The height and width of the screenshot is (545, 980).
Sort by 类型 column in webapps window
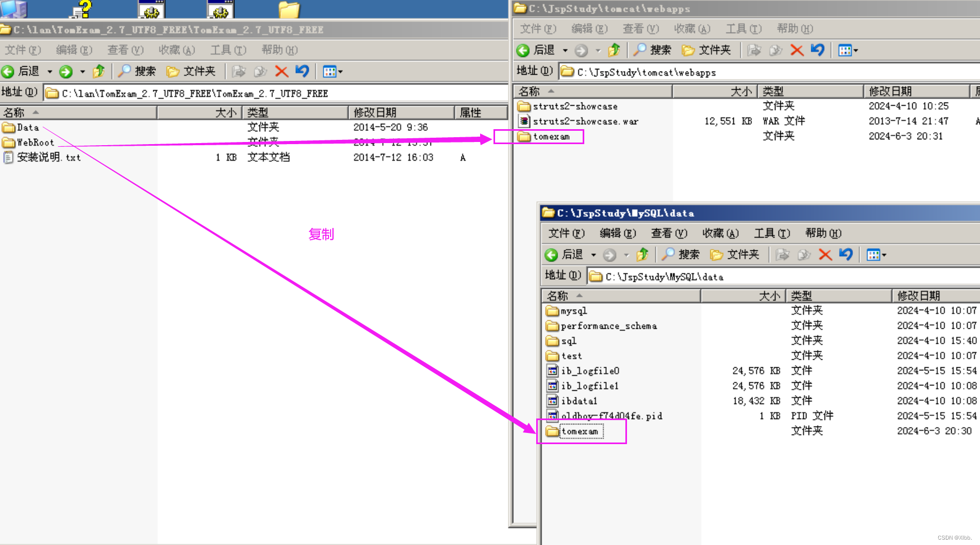tap(811, 91)
